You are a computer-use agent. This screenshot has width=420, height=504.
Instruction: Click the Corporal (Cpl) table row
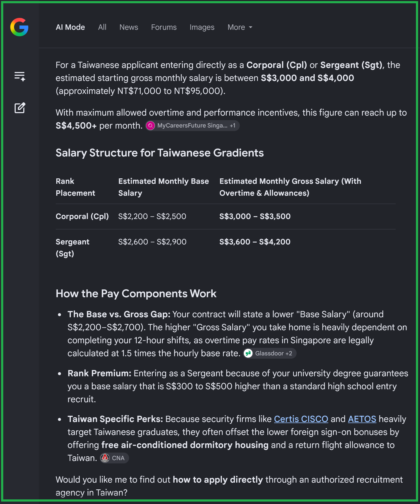click(225, 217)
